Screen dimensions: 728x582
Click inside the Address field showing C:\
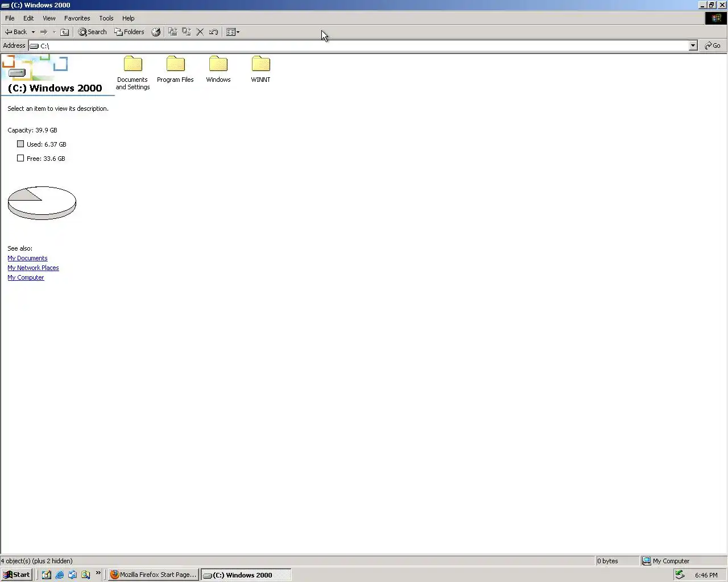[364, 45]
